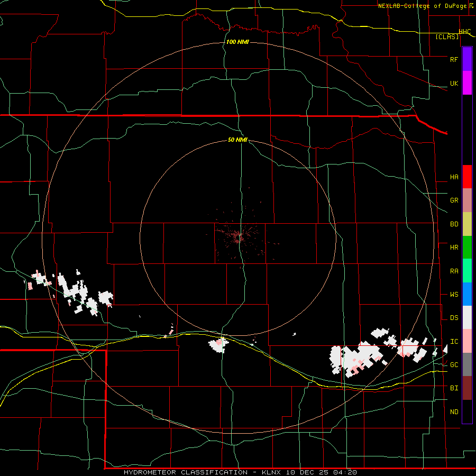476x476 pixels.
Task: Click the purple RF legend color block
Action: pyautogui.click(x=467, y=59)
